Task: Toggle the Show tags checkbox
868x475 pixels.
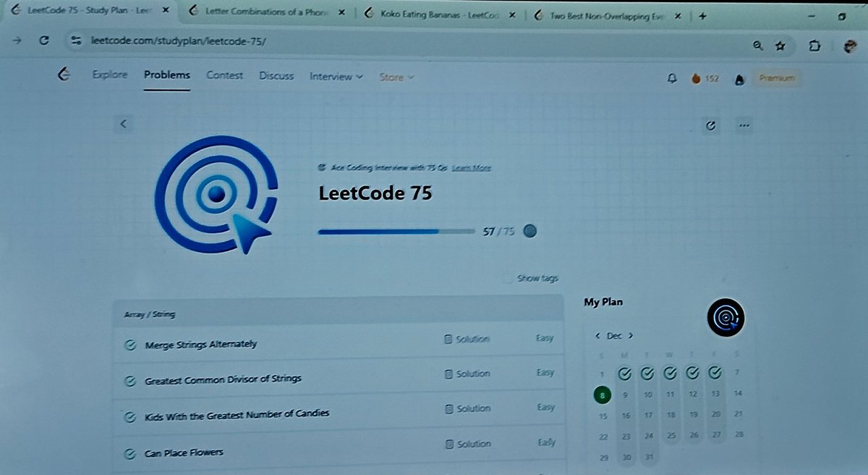Action: tap(509, 278)
